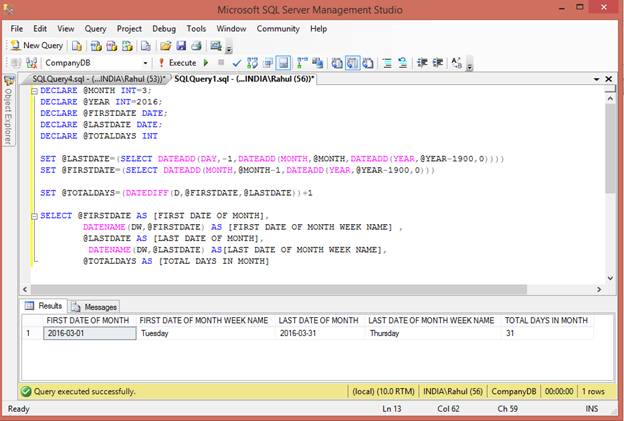Save the query using the floppy disk icon
Viewport: 624px width, 421px height.
point(181,46)
